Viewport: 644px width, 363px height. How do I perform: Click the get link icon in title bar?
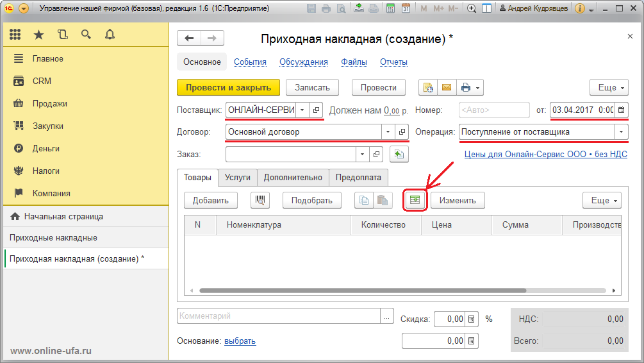(359, 8)
